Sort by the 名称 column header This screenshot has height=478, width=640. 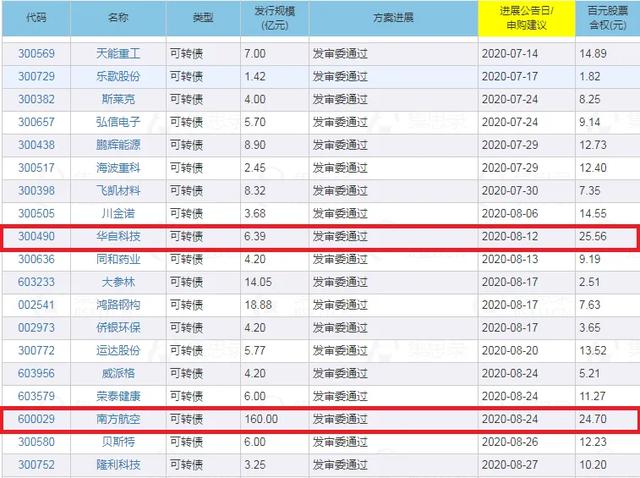[x=118, y=18]
